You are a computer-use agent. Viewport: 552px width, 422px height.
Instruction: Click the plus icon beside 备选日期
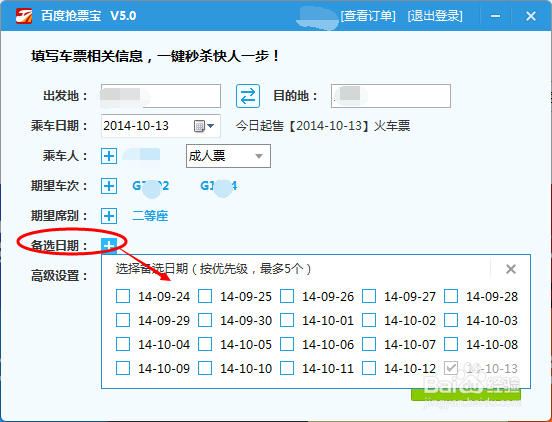tap(109, 245)
